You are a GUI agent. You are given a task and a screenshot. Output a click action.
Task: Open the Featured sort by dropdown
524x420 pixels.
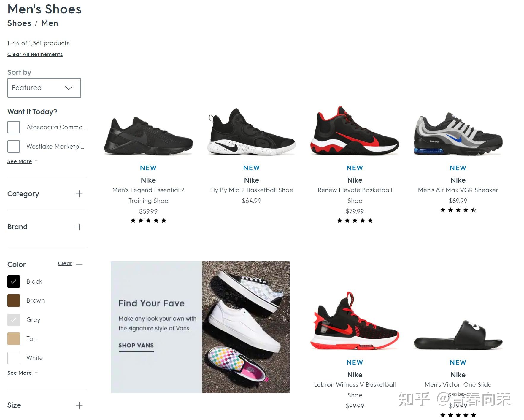[x=44, y=88]
